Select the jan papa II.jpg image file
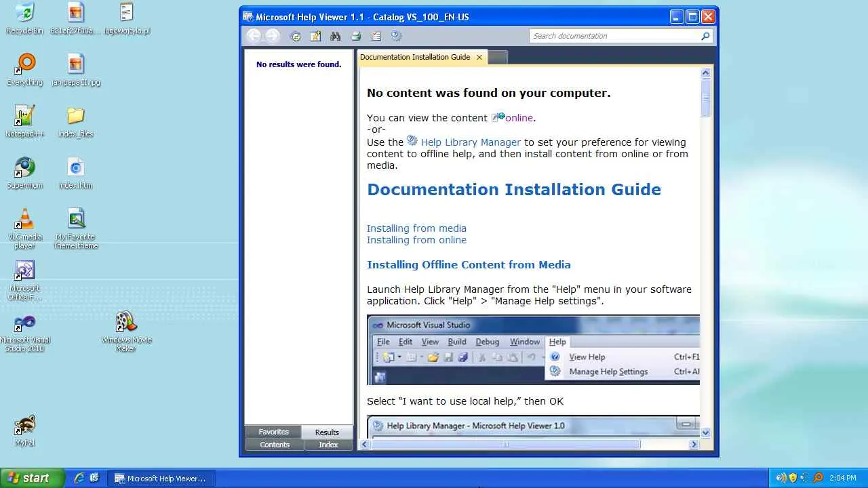 click(x=76, y=70)
